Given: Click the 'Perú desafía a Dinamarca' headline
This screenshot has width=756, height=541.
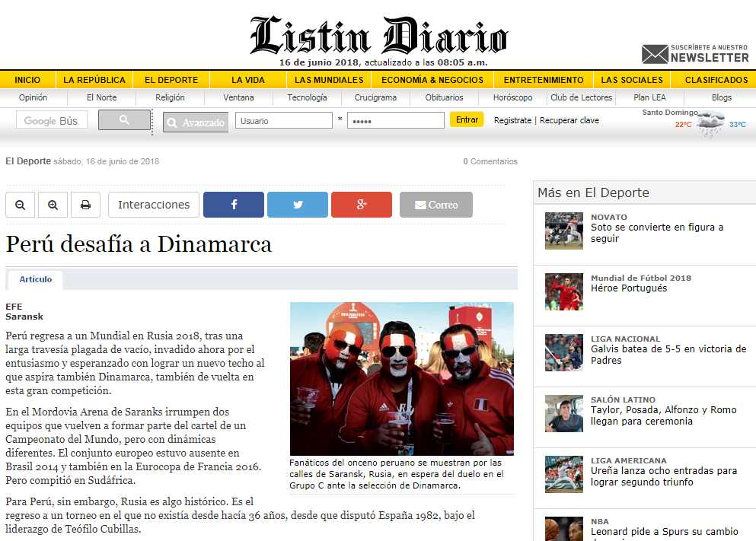Looking at the screenshot, I should (139, 244).
